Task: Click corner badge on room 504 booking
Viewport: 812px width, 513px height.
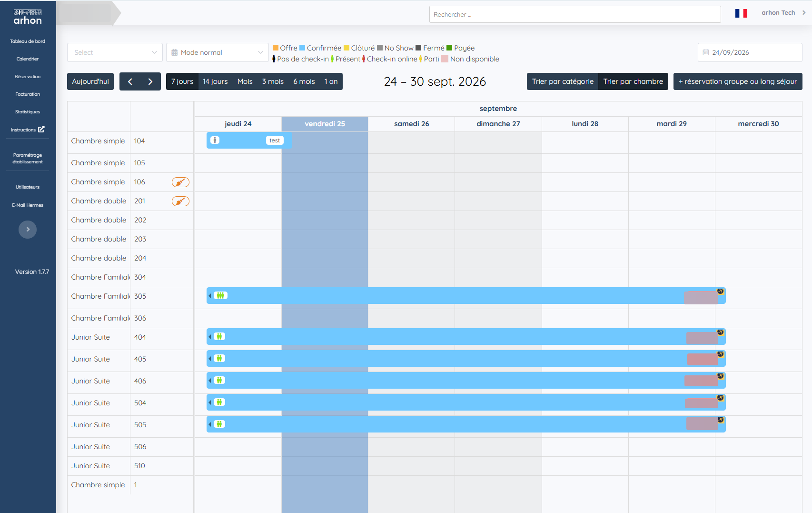Action: click(x=721, y=398)
